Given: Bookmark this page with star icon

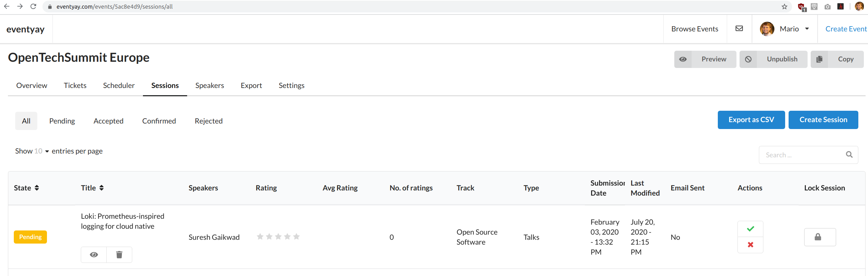Looking at the screenshot, I should tap(784, 7).
